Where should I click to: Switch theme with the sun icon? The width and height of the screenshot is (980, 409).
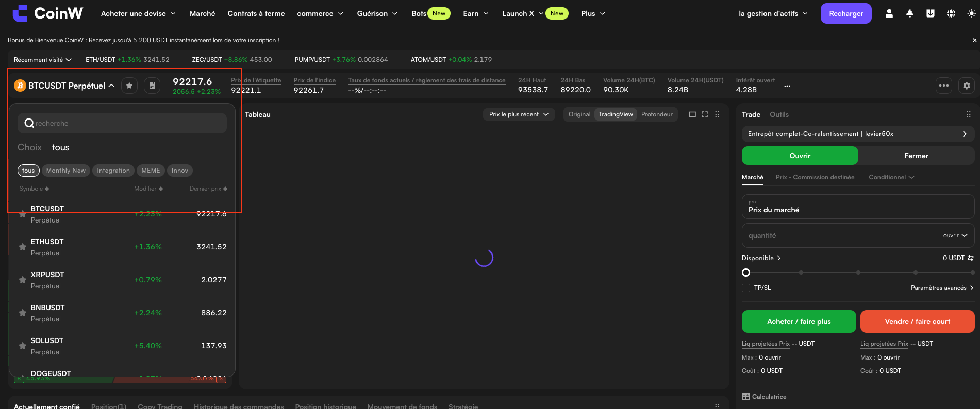point(972,13)
